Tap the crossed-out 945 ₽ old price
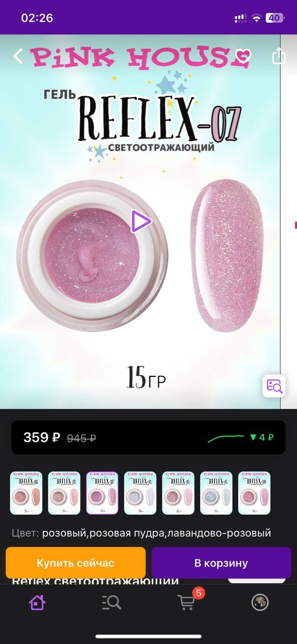Viewport: 297px width, 644px height. (81, 438)
